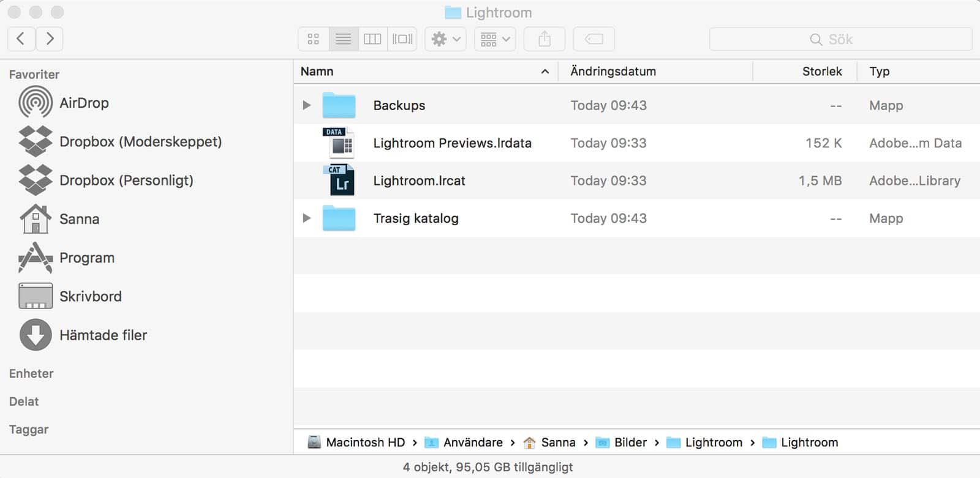The width and height of the screenshot is (980, 478).
Task: Click the edit tags toolbar button
Action: pyautogui.click(x=594, y=39)
